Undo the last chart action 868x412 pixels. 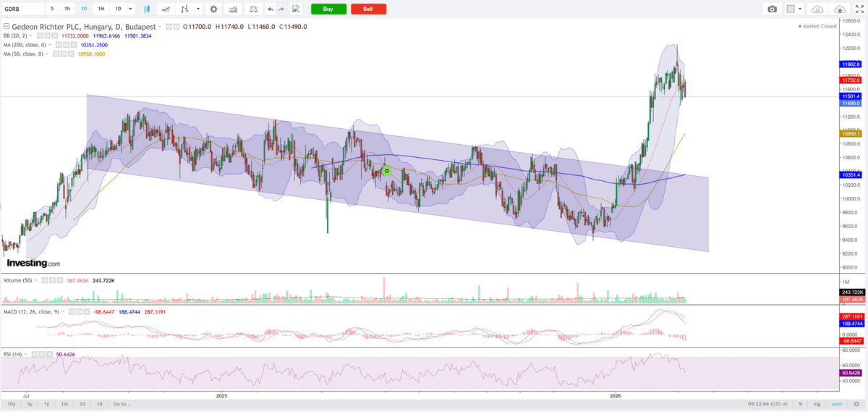(x=270, y=9)
